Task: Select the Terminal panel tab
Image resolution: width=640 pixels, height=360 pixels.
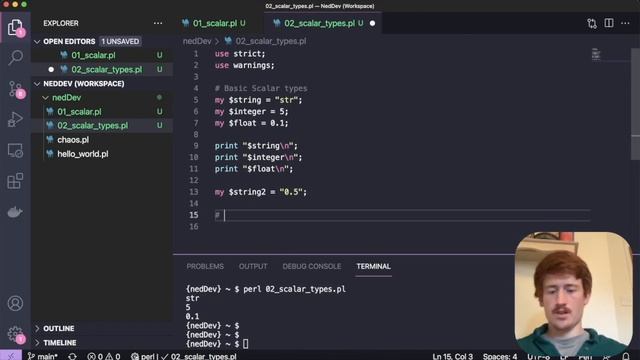Action: coord(373,266)
